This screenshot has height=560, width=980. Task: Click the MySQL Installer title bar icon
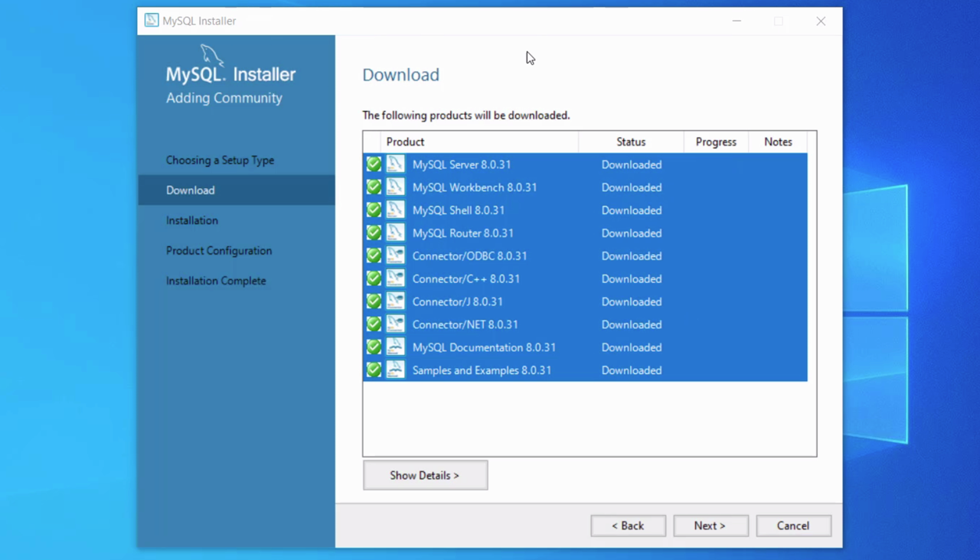click(x=152, y=21)
